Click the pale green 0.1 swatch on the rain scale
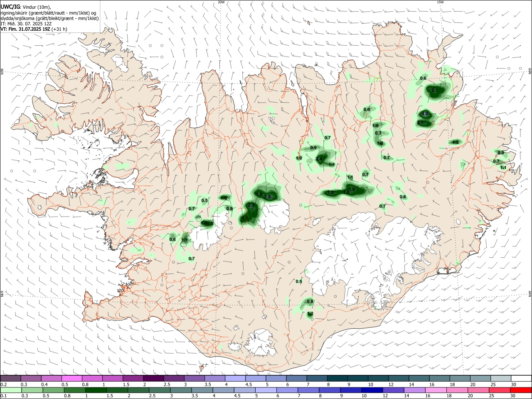 click(x=11, y=390)
